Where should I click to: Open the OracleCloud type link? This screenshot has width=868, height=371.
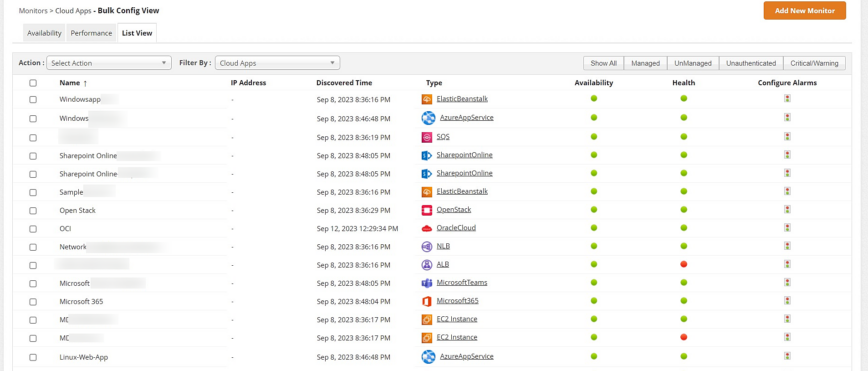456,228
